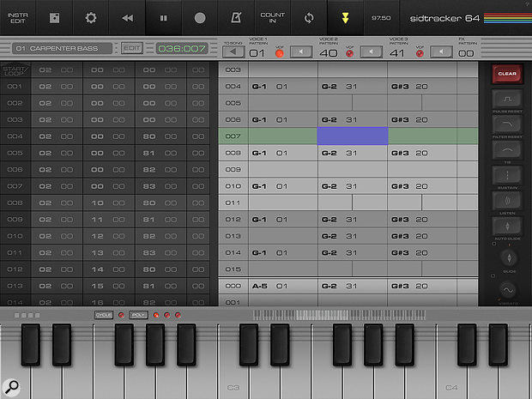The height and width of the screenshot is (399, 532).
Task: Select the highlighted blue Voice 2 cell in row 007
Action: (353, 136)
